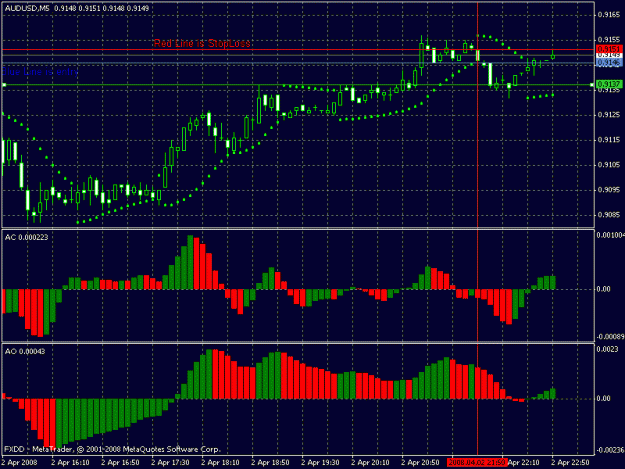The width and height of the screenshot is (625, 469).
Task: Select the AO 0.00043 indicator label
Action: coord(25,351)
